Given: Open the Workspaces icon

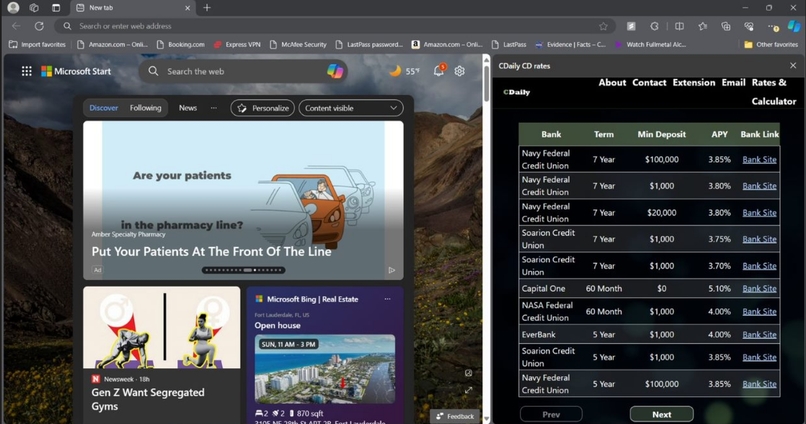Looking at the screenshot, I should click(34, 8).
